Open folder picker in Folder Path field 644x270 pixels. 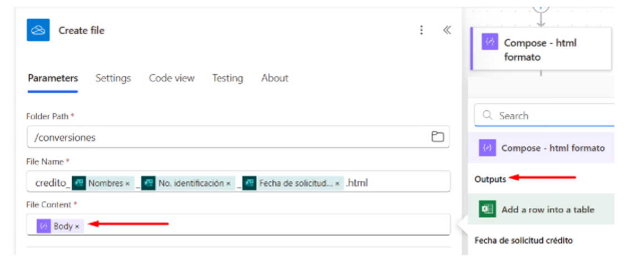437,137
